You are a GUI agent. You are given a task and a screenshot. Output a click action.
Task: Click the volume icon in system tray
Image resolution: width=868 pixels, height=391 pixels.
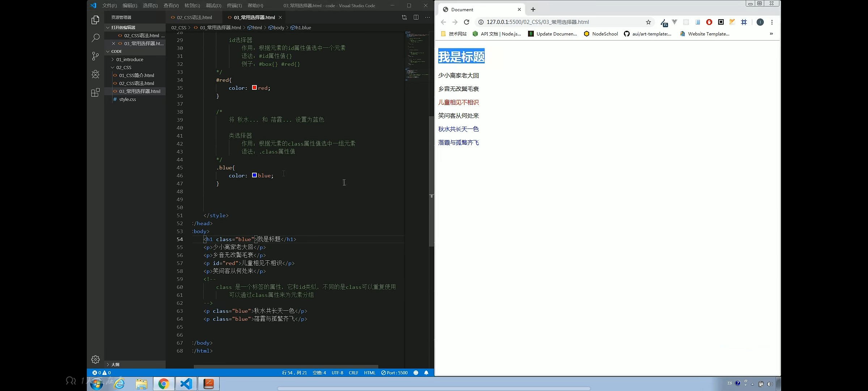770,384
